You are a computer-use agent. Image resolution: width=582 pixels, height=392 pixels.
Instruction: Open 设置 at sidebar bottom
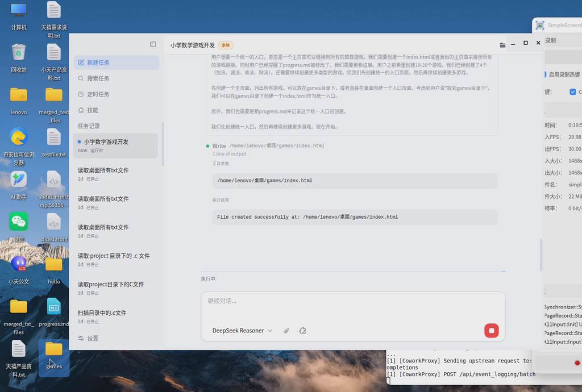[92, 338]
